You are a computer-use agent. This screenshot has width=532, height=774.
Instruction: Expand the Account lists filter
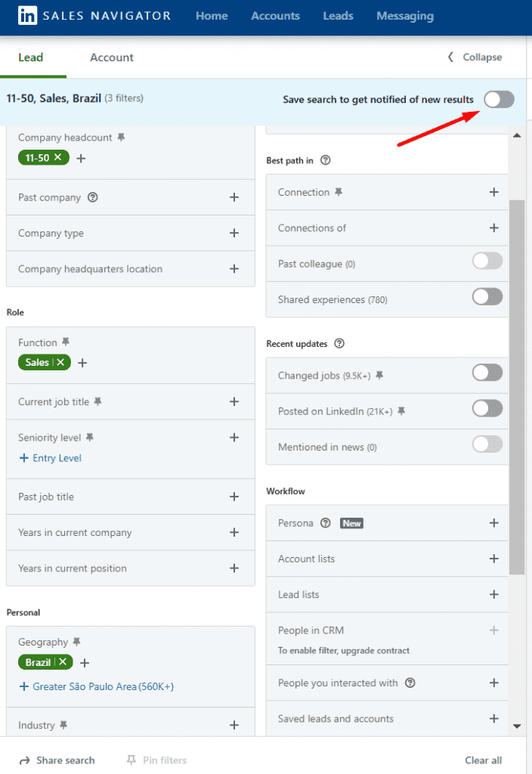click(x=494, y=559)
